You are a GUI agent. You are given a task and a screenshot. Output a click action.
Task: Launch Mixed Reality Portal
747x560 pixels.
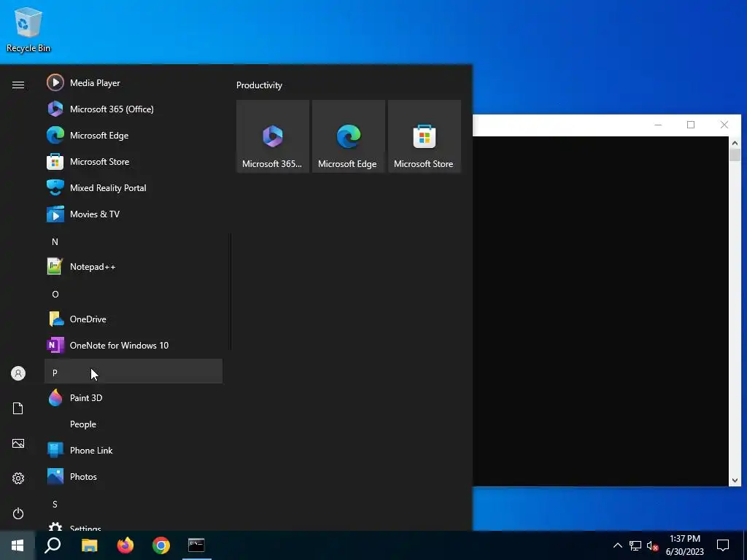click(x=133, y=187)
